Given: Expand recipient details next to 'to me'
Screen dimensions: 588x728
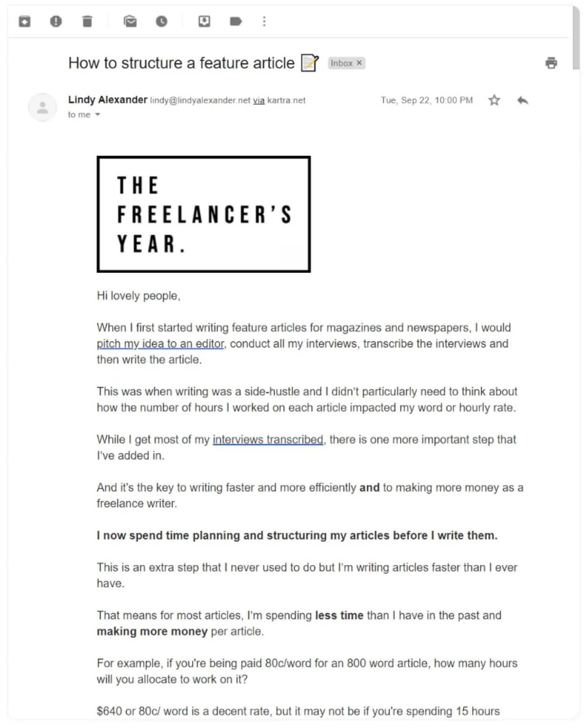Looking at the screenshot, I should pyautogui.click(x=98, y=114).
